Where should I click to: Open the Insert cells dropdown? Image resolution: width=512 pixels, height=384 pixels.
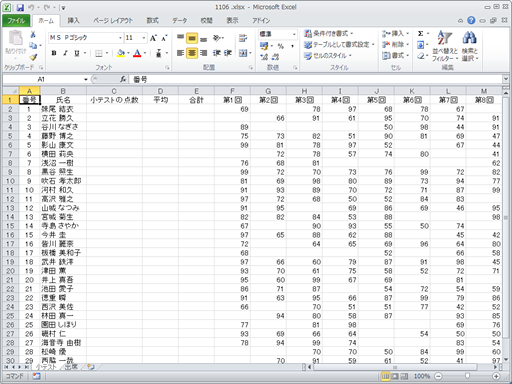(x=395, y=33)
